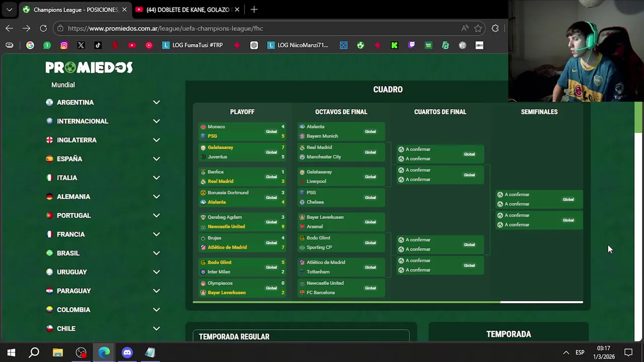Expand the ARGENTINA leagues list

156,102
